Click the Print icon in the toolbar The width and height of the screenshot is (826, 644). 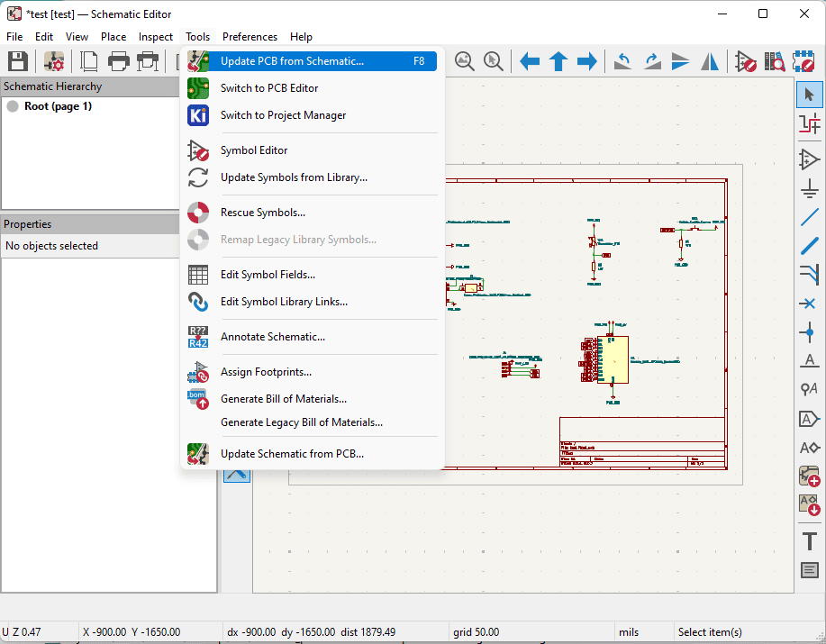pos(118,61)
